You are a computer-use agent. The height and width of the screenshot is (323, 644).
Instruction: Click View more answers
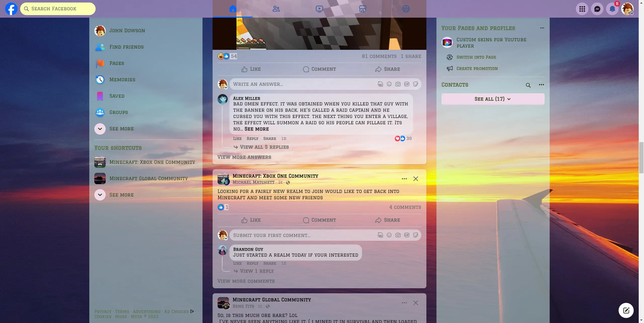(244, 157)
